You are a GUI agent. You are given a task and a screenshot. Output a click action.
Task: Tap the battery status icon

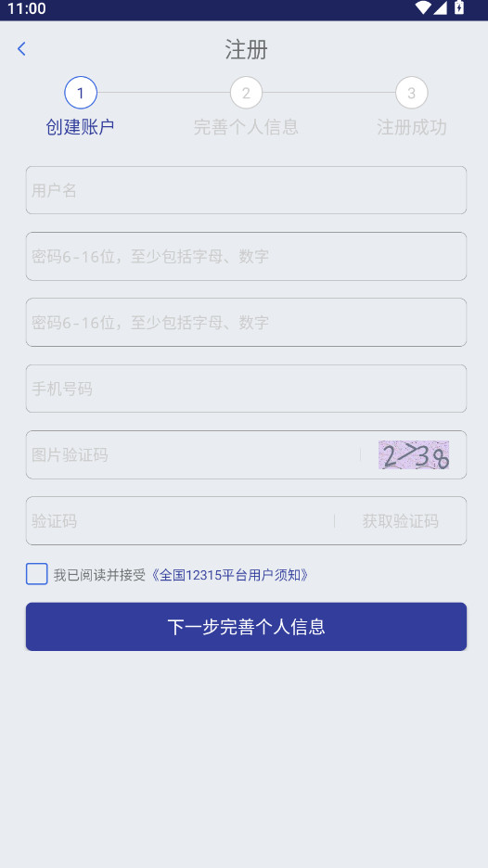pyautogui.click(x=459, y=7)
